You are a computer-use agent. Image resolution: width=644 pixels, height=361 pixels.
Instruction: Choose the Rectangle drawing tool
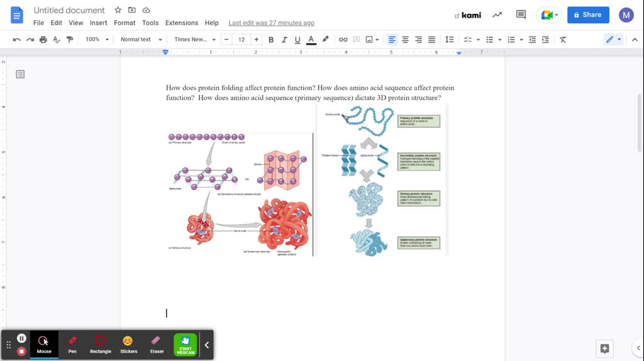[100, 344]
